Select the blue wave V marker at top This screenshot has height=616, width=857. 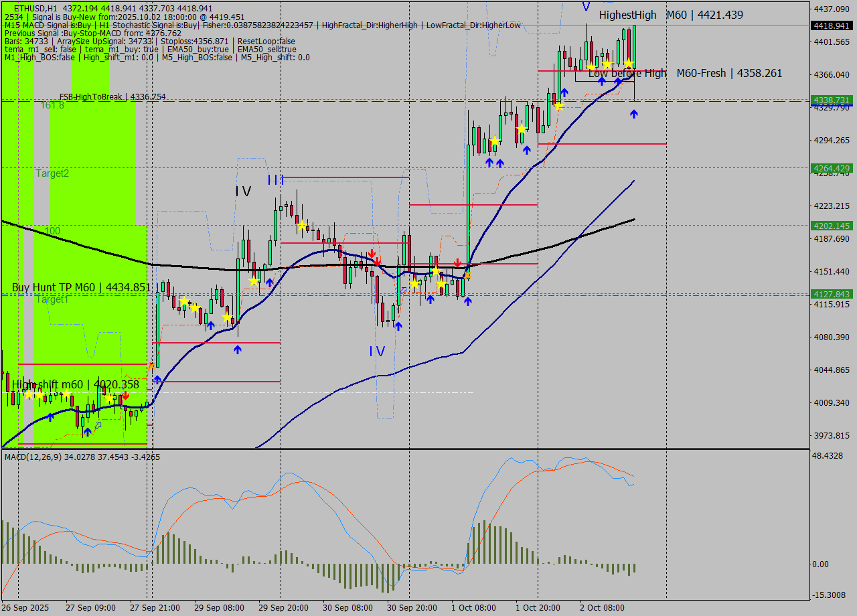586,7
